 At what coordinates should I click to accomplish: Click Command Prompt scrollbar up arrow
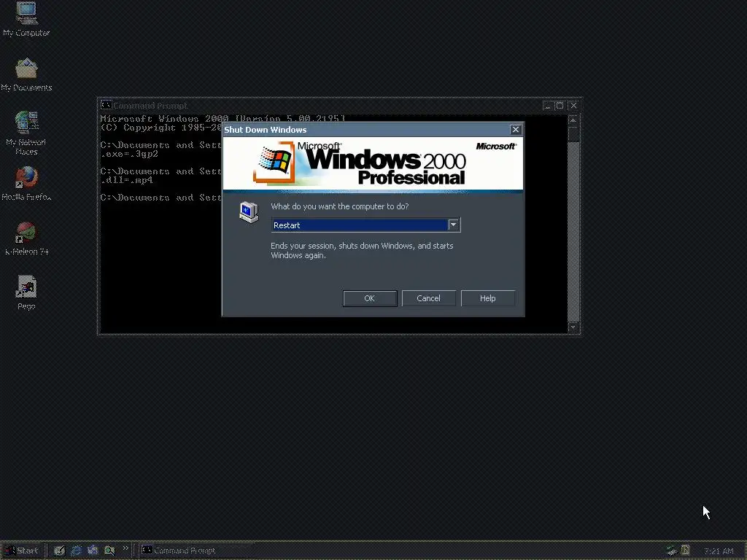(573, 120)
